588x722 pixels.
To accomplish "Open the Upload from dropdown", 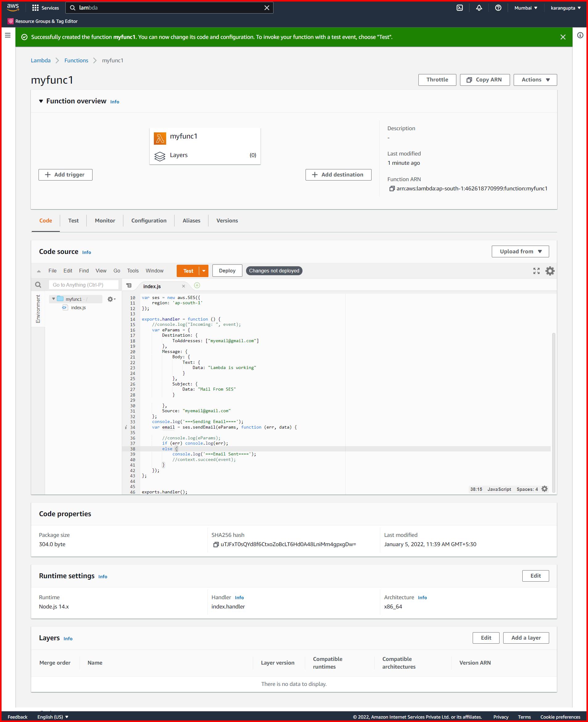I will [x=520, y=251].
